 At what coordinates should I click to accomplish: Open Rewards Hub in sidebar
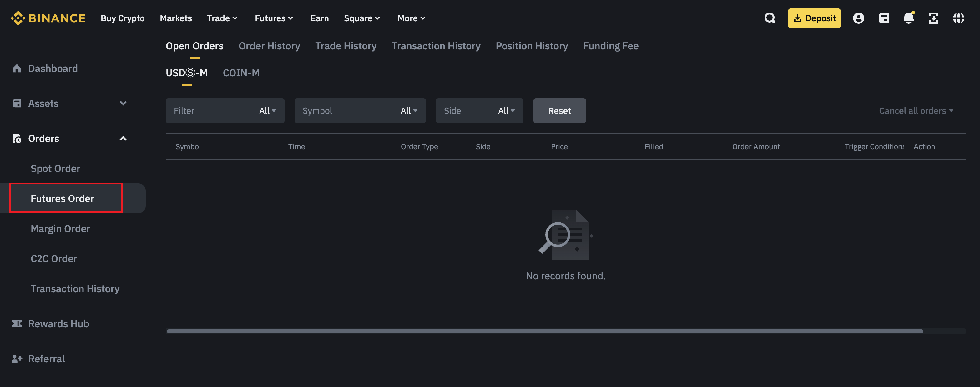[x=58, y=324]
